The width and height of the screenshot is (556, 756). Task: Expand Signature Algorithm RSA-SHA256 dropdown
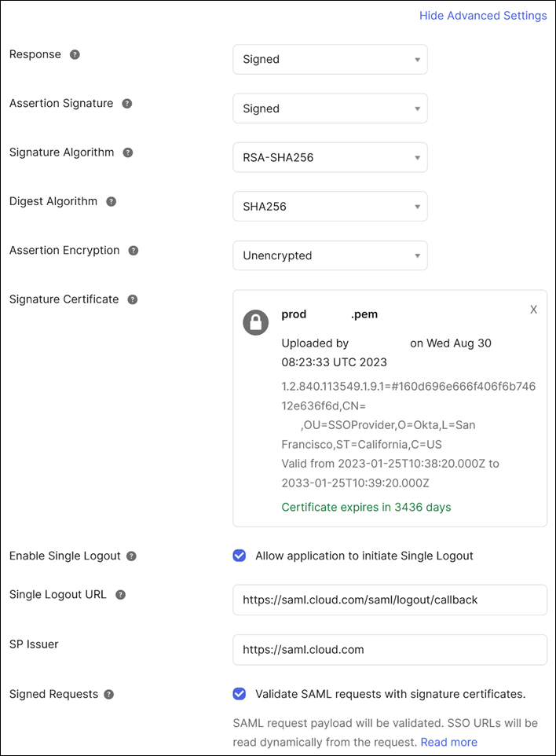coord(330,157)
